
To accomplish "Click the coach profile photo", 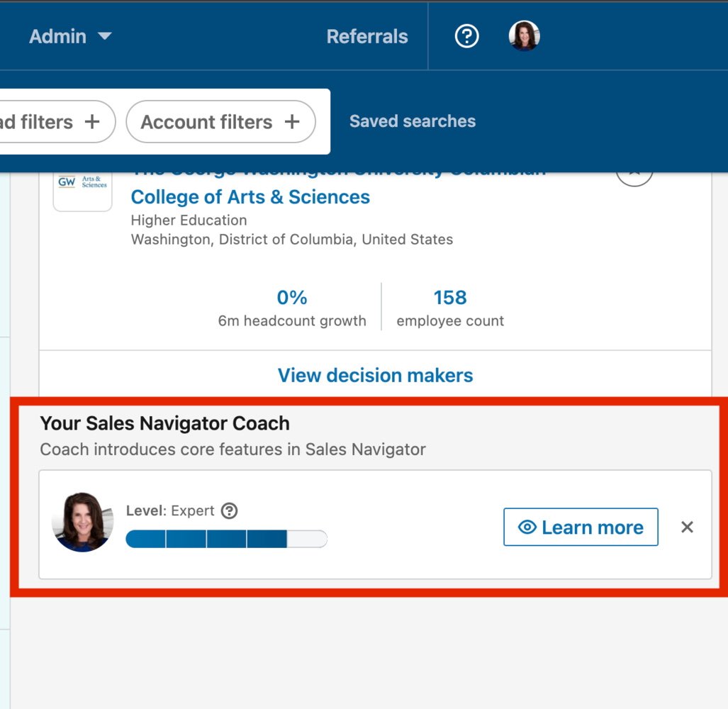I will pos(83,523).
